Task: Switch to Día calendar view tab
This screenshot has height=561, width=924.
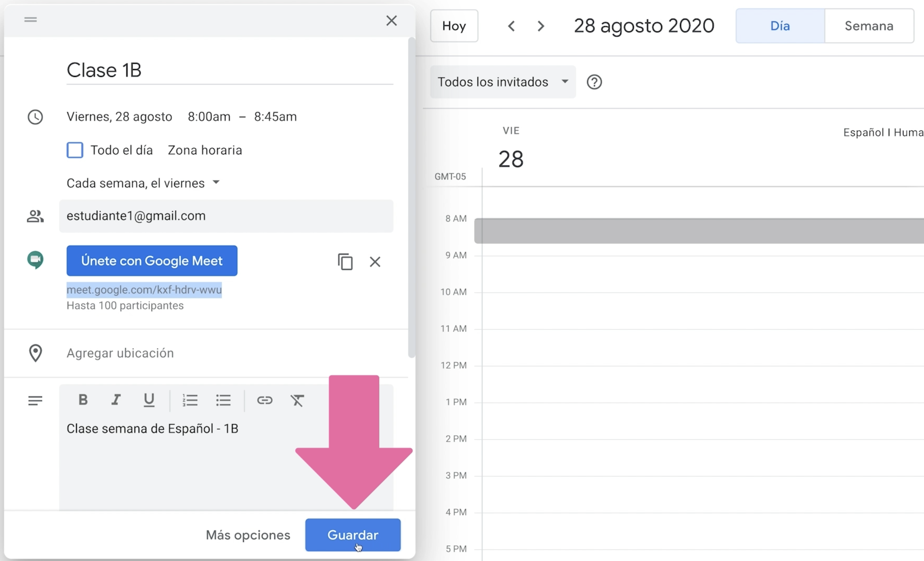Action: pos(779,26)
